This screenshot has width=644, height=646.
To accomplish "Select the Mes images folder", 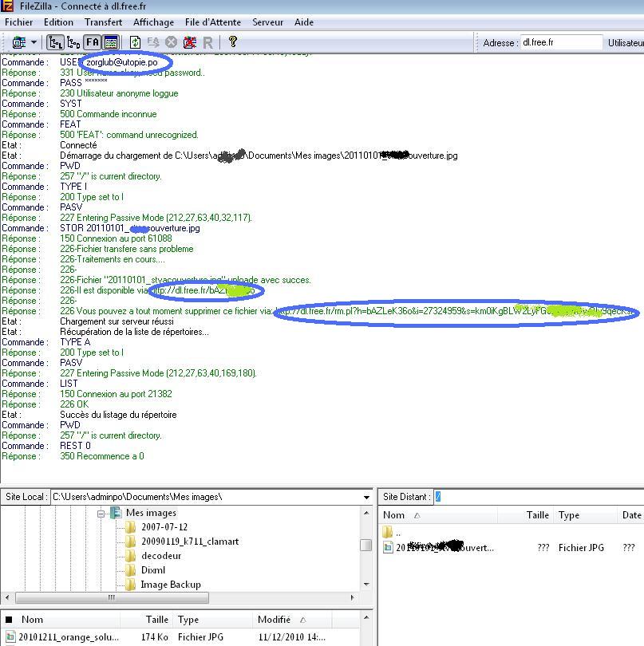I will 151,513.
